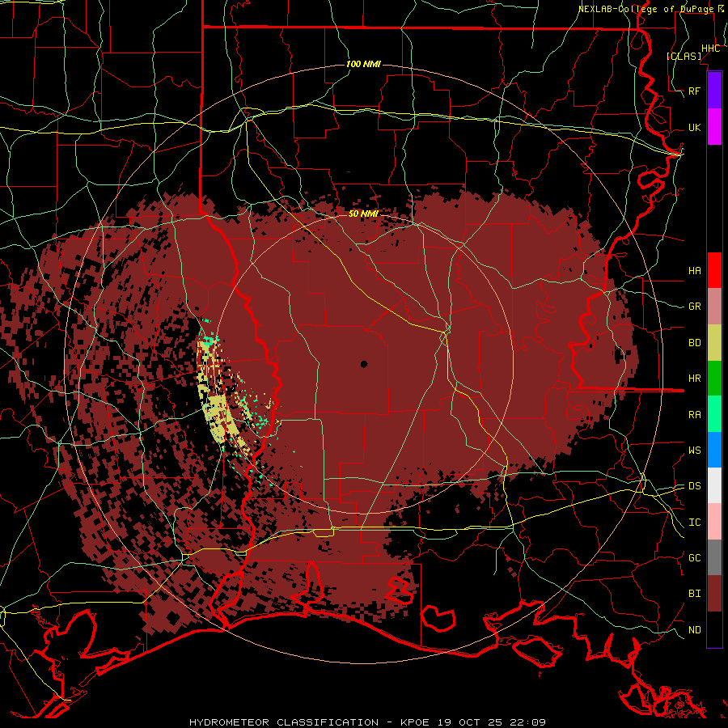Screen dimensions: 728x728
Task: Click the radar site black dot at center
Action: point(364,364)
